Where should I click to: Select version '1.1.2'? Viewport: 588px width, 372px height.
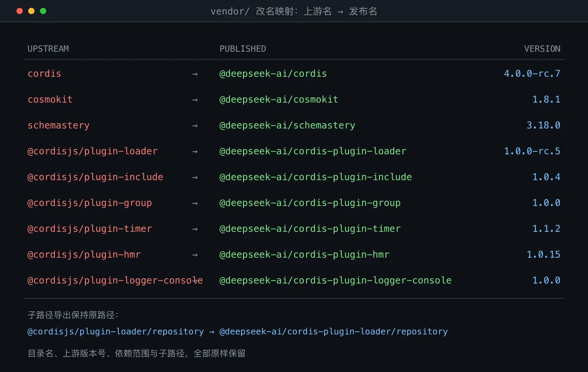(546, 229)
